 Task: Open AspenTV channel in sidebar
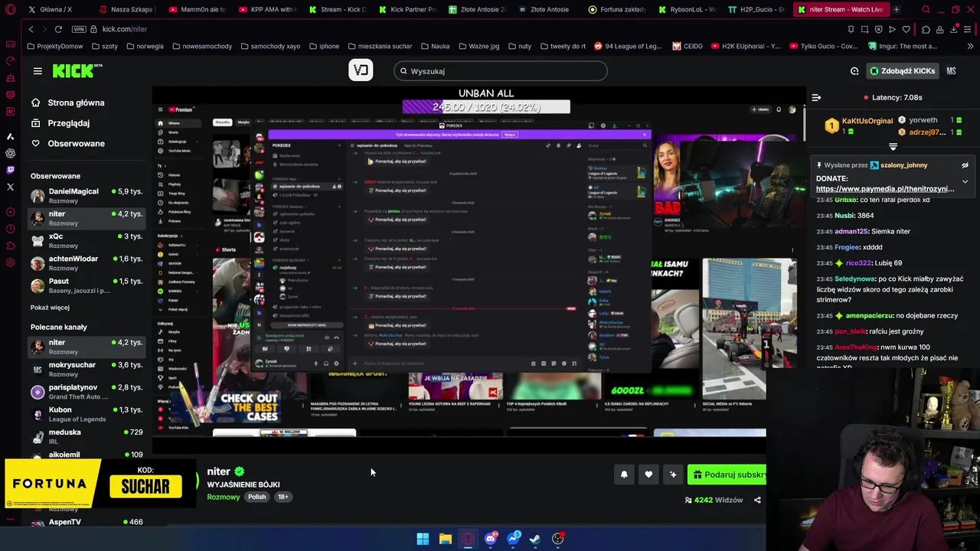coord(87,522)
